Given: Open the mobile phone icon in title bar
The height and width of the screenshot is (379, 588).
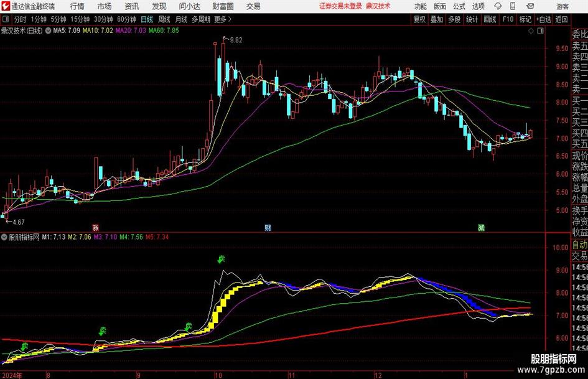Looking at the screenshot, I should point(513,6).
